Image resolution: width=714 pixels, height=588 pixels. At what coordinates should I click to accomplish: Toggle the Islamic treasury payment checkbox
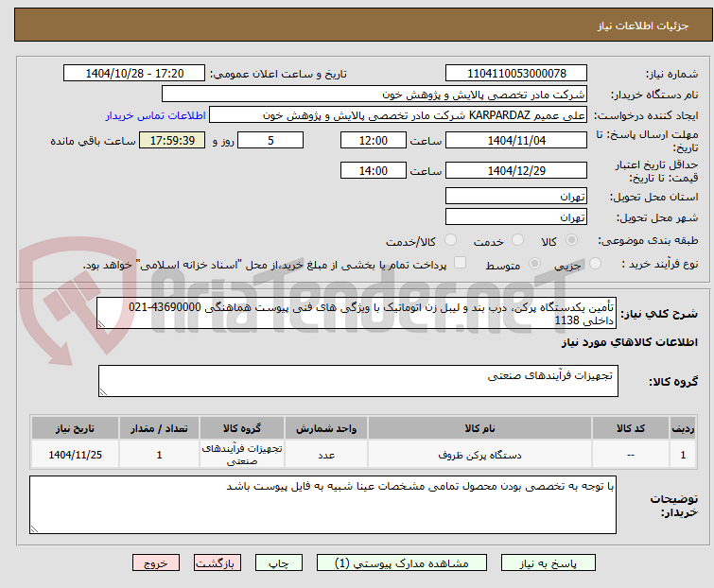point(461,263)
